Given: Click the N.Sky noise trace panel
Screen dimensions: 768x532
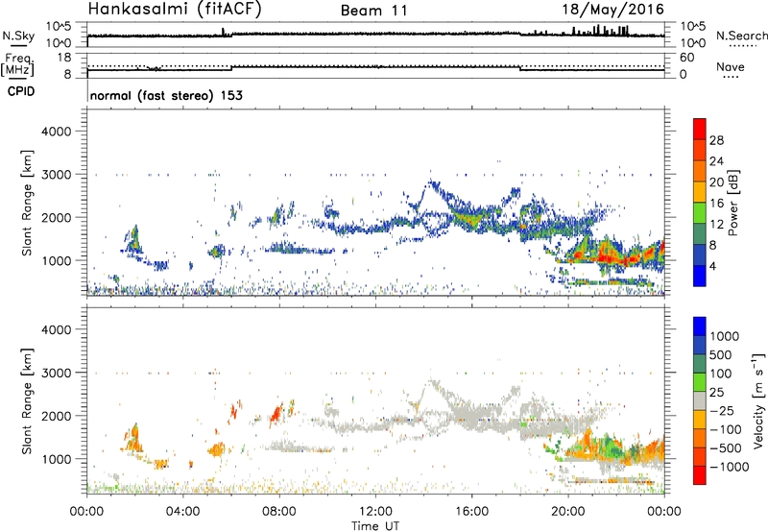Looking at the screenshot, I should tap(375, 35).
